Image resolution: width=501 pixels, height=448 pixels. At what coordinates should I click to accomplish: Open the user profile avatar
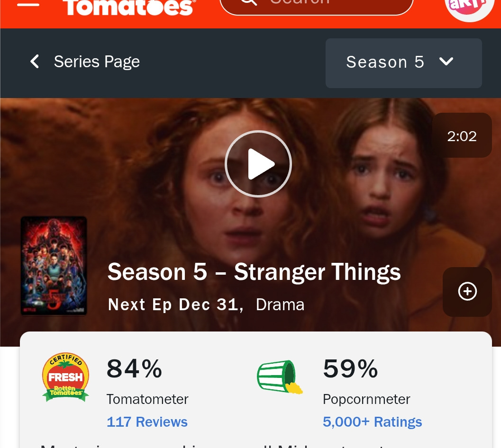(x=469, y=8)
